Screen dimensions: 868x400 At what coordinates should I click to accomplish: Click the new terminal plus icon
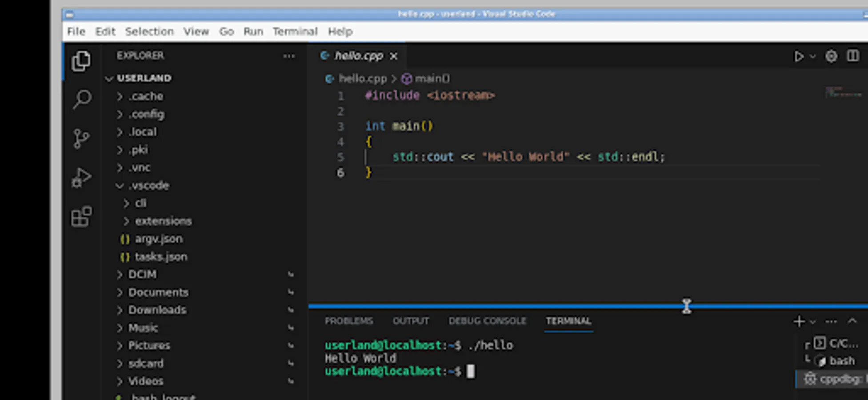pyautogui.click(x=799, y=321)
